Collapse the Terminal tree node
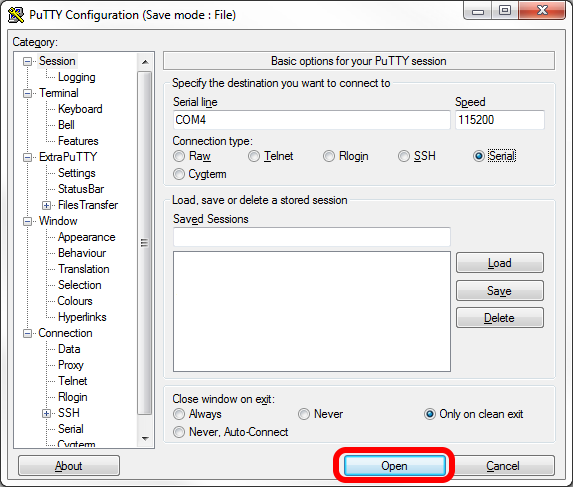 tap(27, 94)
